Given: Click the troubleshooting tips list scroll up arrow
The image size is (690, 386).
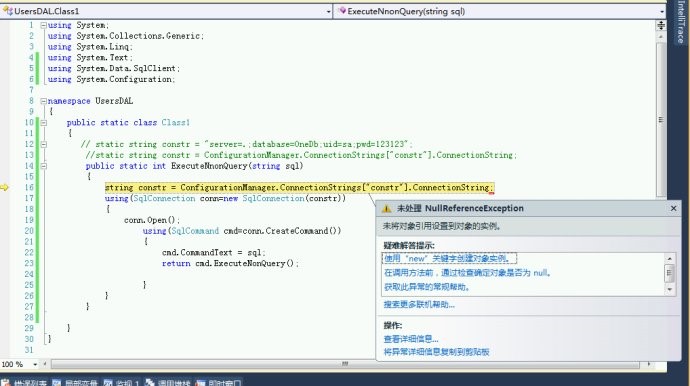Looking at the screenshot, I should pyautogui.click(x=669, y=258).
